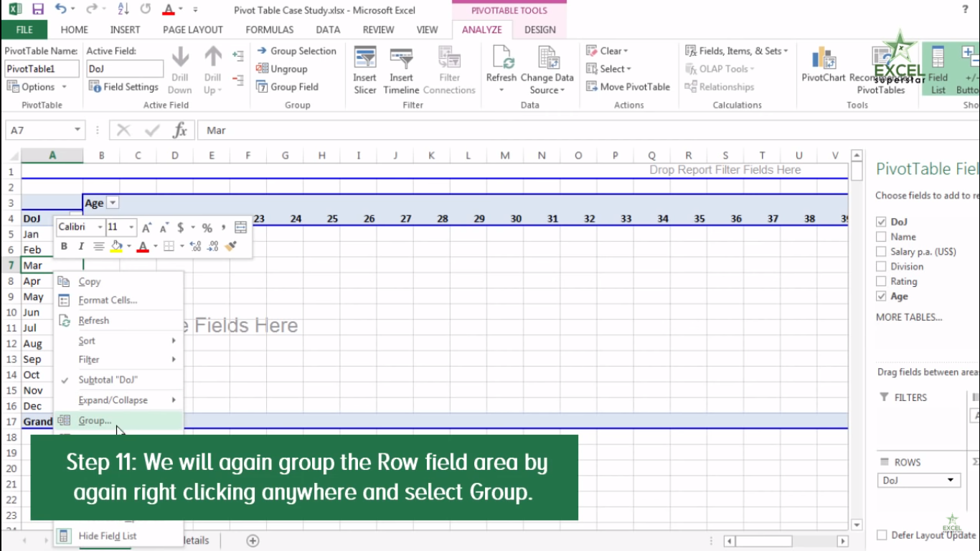Expand the Select dropdown in Actions group
This screenshot has width=980, height=551.
point(608,69)
